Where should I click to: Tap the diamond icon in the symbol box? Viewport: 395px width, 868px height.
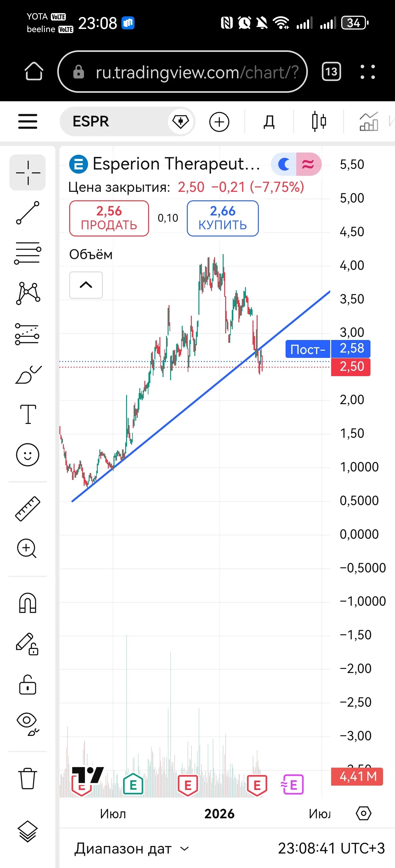pyautogui.click(x=181, y=121)
